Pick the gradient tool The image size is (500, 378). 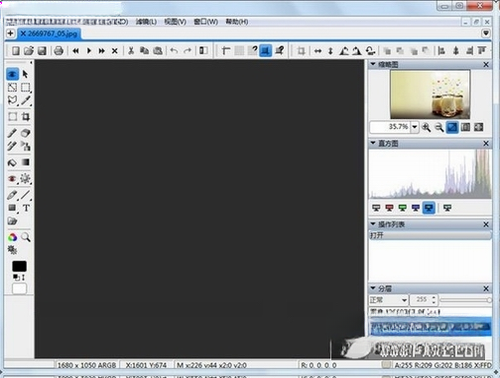coord(25,162)
